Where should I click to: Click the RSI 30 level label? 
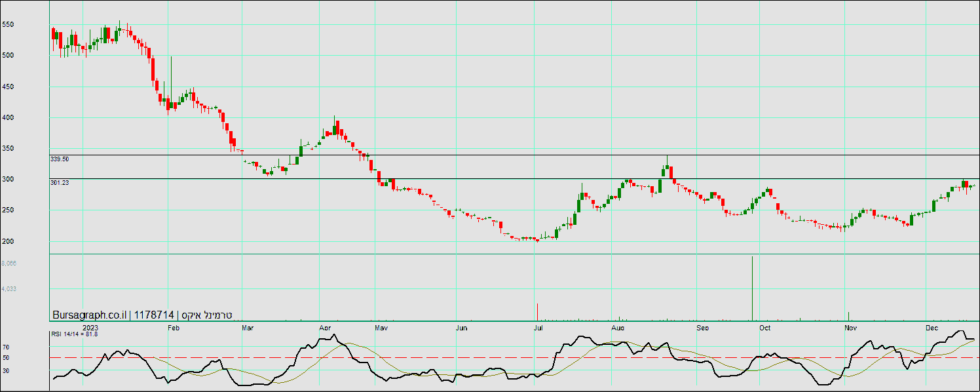tap(6, 371)
